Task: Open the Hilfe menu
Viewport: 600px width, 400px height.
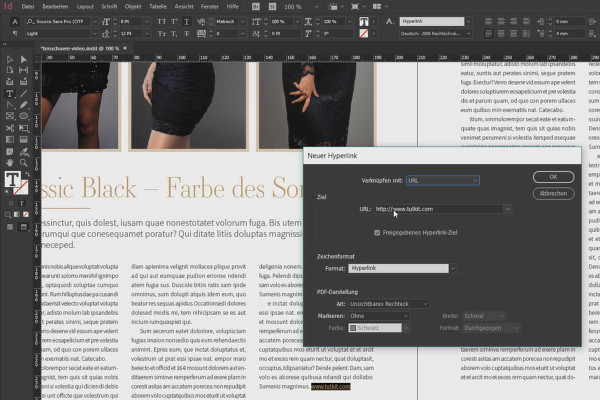Action: pos(232,7)
